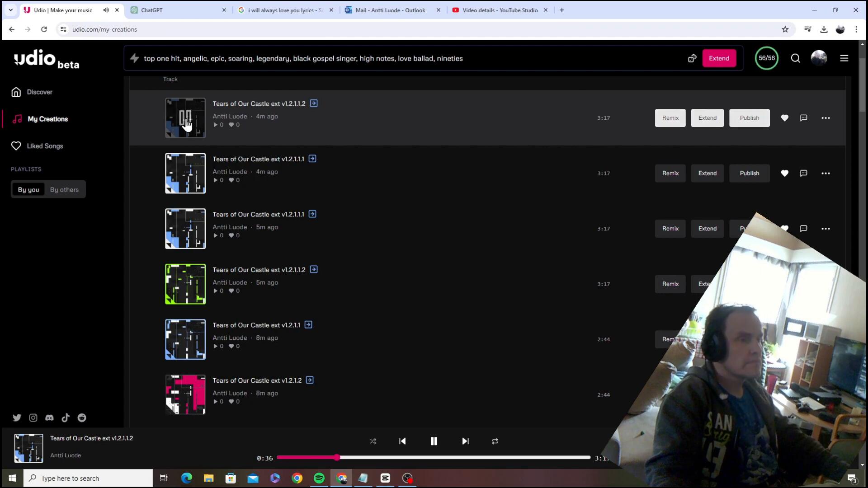Switch to the By others playlists tab
Screen dimensions: 868x488
pyautogui.click(x=64, y=190)
